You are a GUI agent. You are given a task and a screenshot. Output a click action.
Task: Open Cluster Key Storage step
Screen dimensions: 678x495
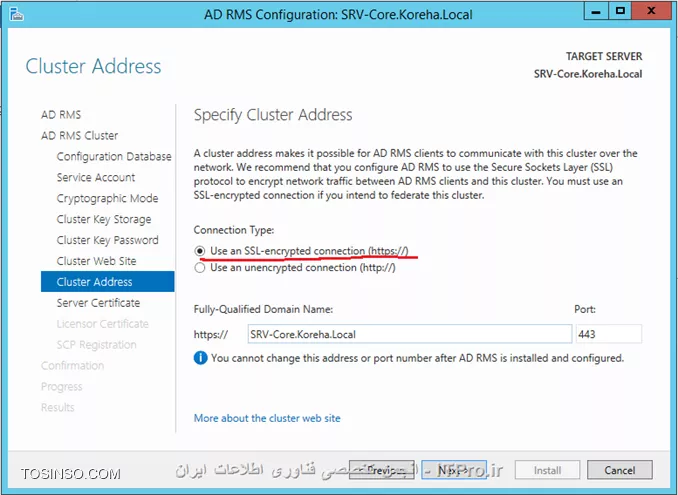pos(104,219)
